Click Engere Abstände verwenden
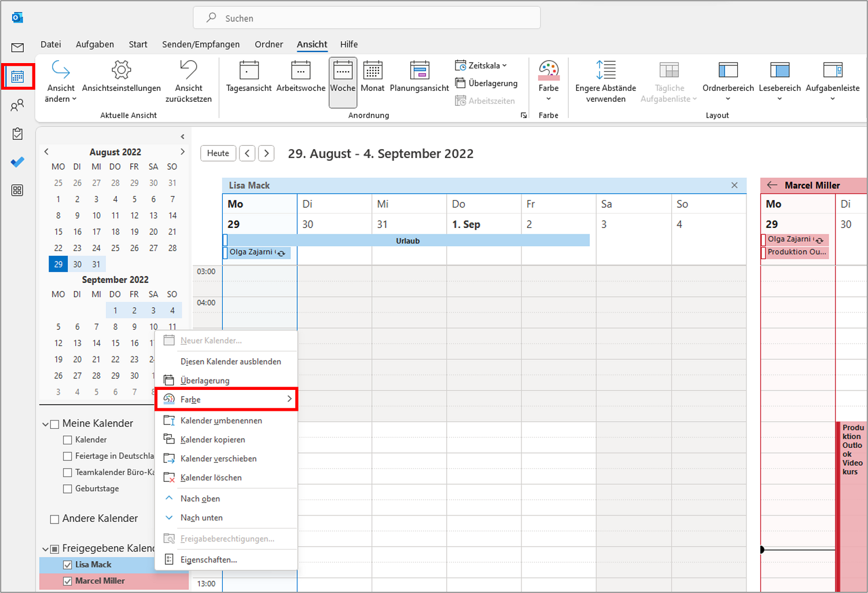This screenshot has width=868, height=593. coord(606,82)
